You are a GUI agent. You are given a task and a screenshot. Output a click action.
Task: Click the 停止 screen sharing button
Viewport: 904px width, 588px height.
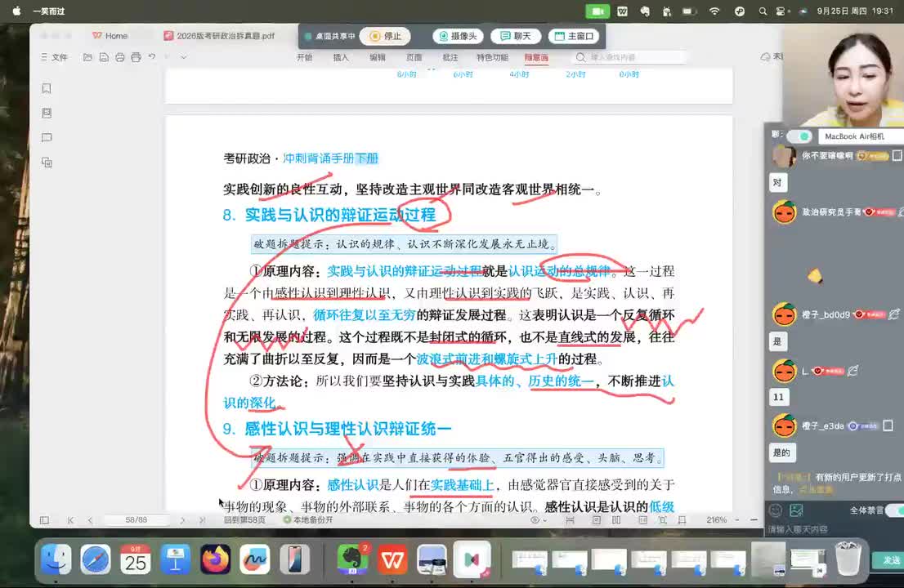pos(385,36)
